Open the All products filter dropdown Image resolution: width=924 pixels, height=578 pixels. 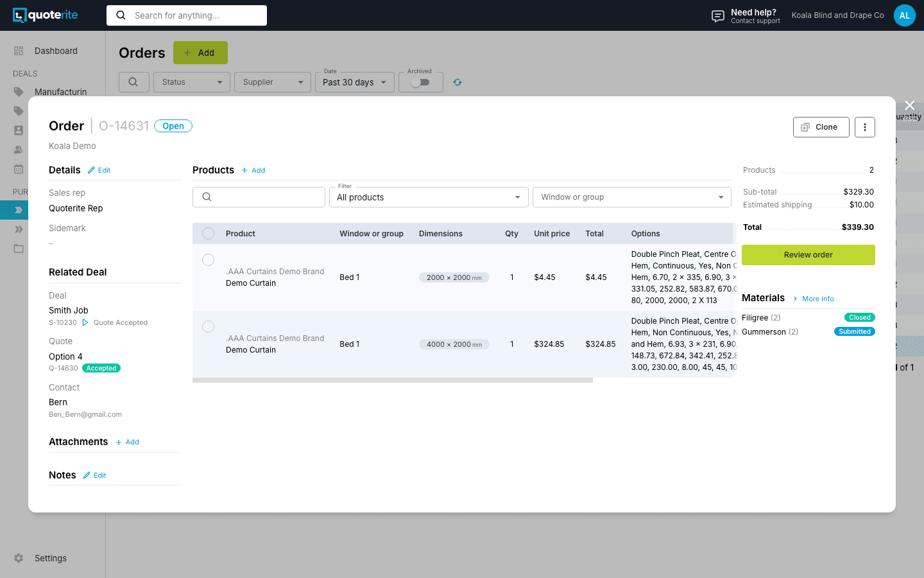pyautogui.click(x=429, y=197)
